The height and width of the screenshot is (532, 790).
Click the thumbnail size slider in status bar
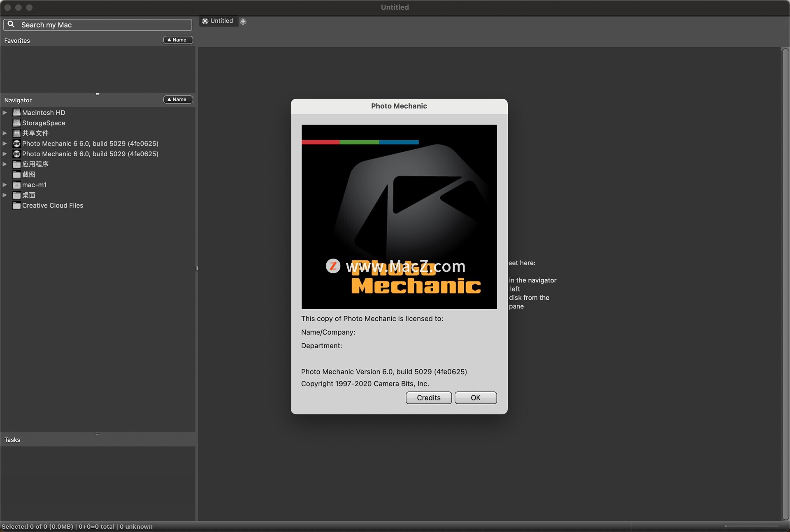point(752,526)
